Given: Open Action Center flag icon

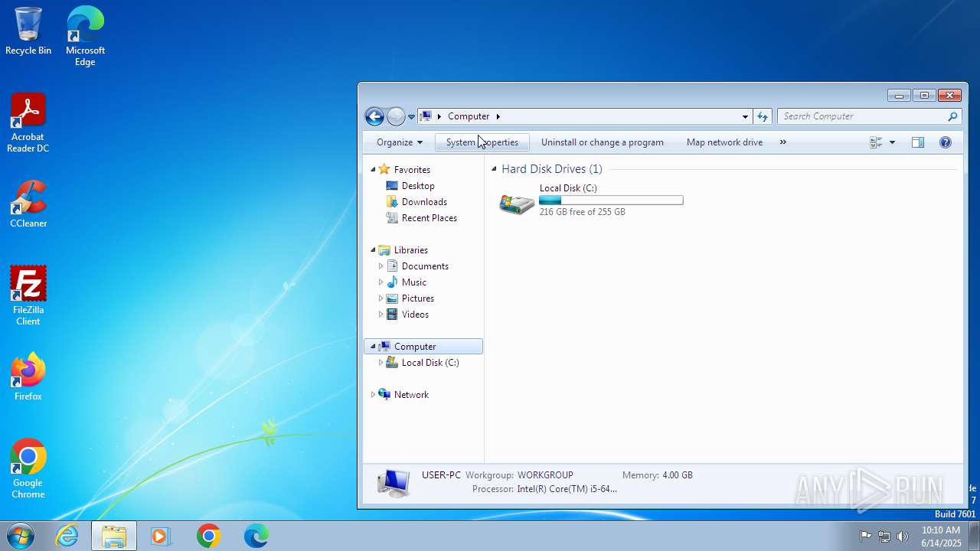Looking at the screenshot, I should tap(865, 536).
